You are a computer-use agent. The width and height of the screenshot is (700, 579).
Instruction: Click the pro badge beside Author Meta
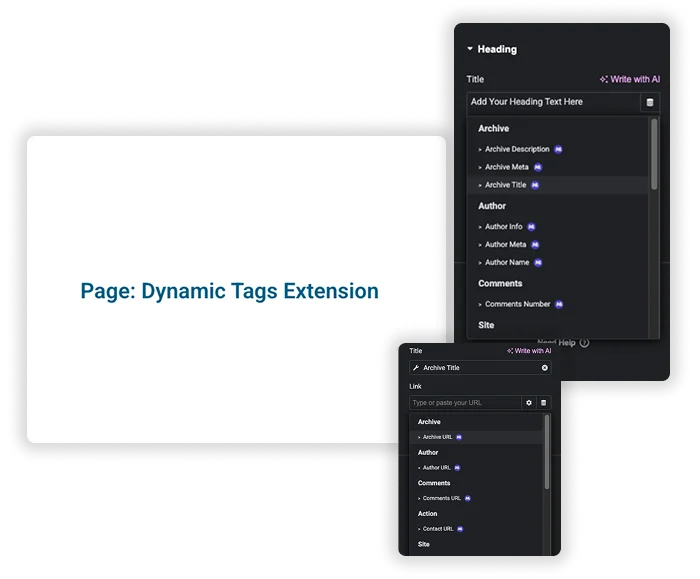[x=535, y=245]
